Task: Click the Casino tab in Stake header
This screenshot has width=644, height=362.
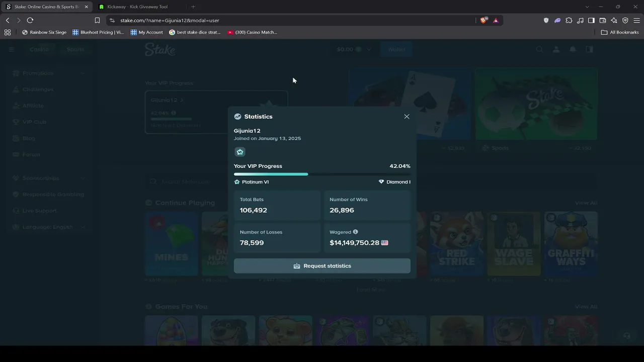Action: pyautogui.click(x=39, y=49)
